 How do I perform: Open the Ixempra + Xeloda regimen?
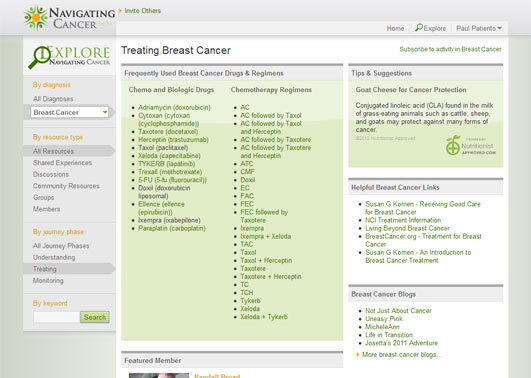pyautogui.click(x=266, y=236)
